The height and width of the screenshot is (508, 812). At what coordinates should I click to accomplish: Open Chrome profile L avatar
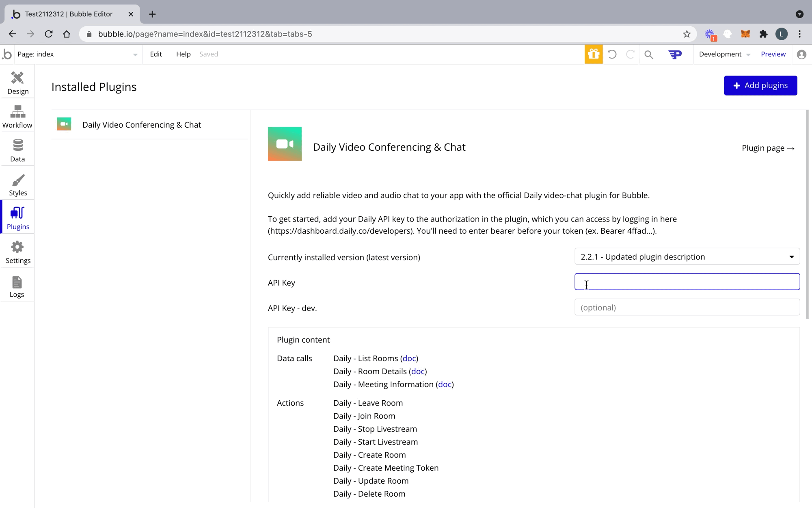click(782, 34)
